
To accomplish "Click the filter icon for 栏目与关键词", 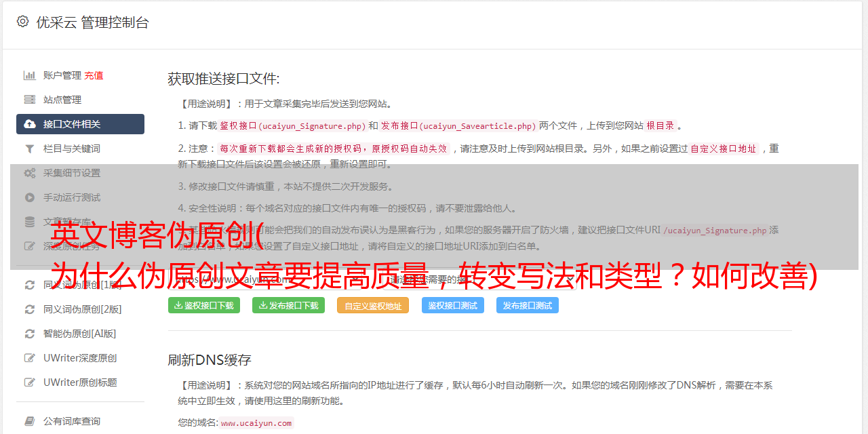I will (30, 149).
